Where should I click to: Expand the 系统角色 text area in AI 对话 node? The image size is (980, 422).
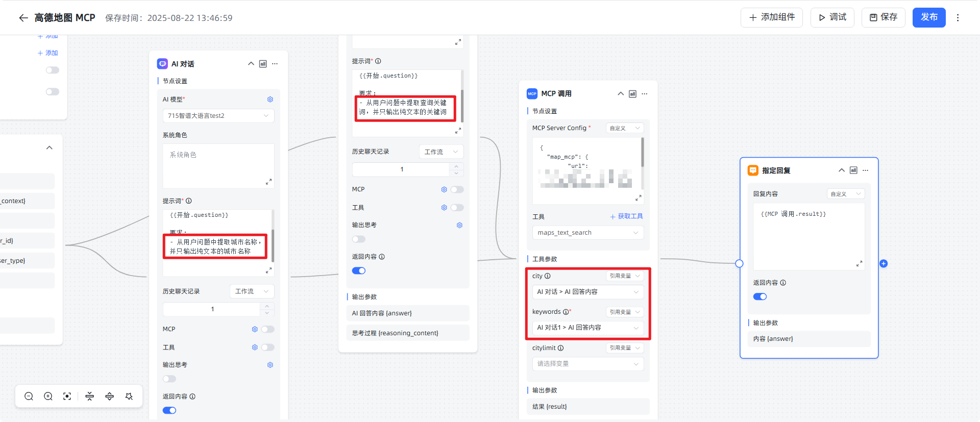268,182
